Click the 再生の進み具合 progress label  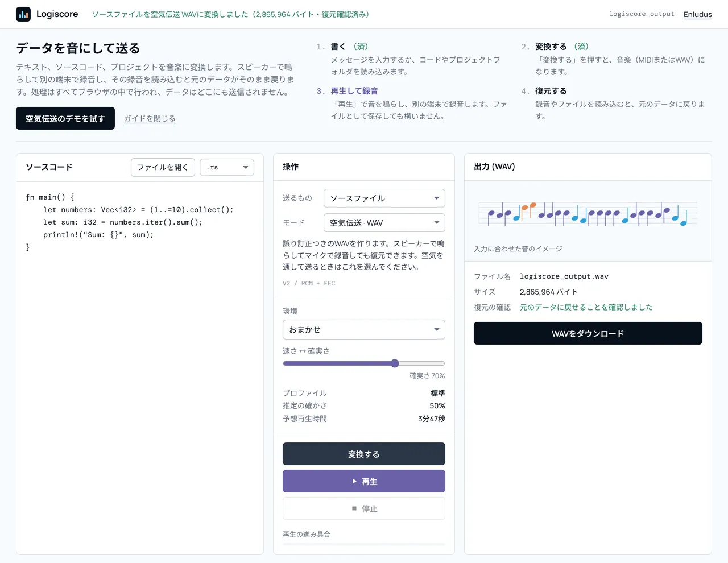307,535
